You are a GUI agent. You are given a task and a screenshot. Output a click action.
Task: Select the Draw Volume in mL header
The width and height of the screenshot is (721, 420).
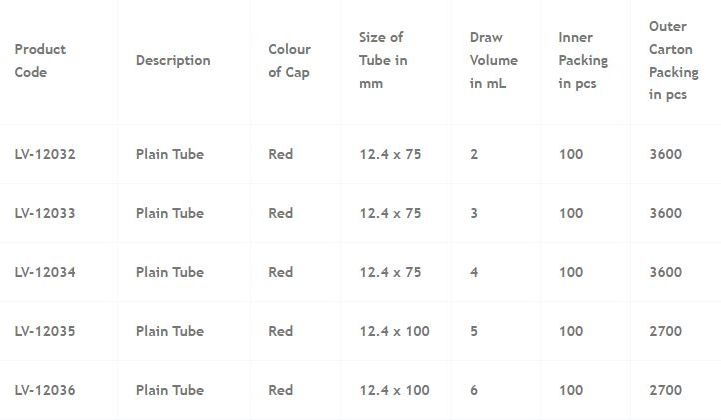pyautogui.click(x=493, y=60)
